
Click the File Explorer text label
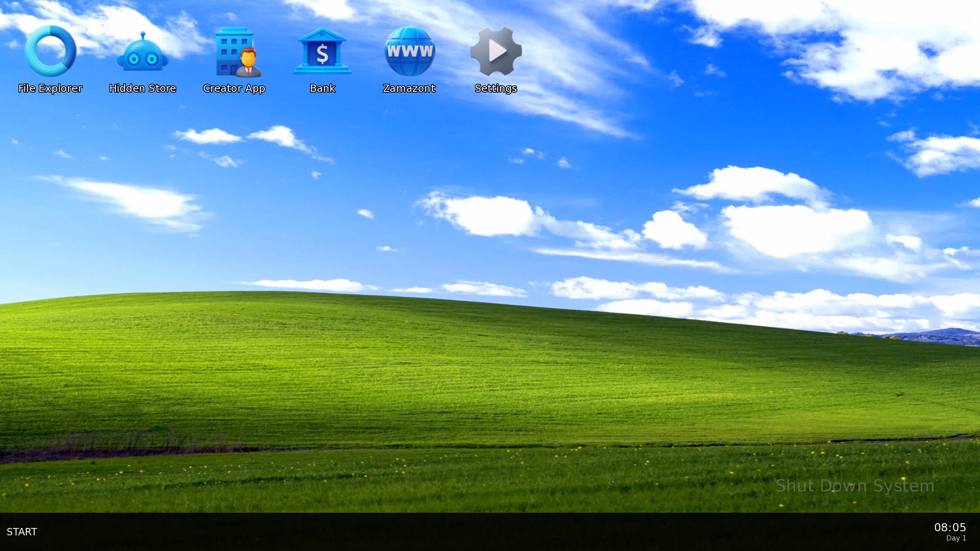point(50,88)
